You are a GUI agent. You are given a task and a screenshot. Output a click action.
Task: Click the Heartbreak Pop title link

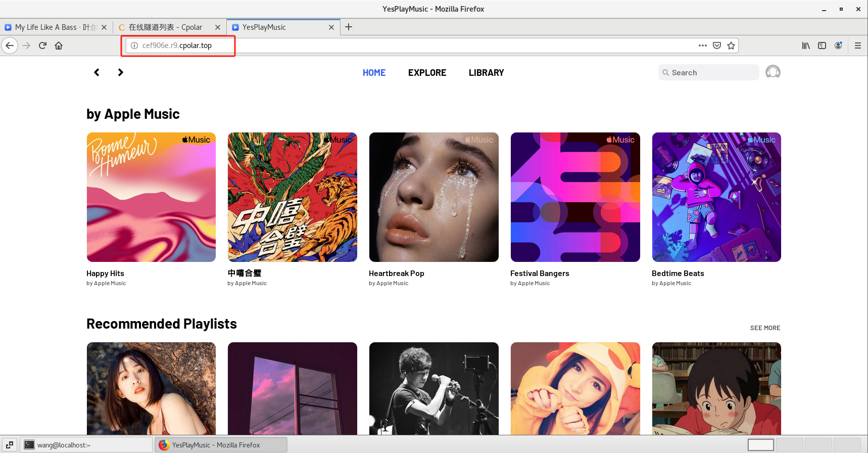[x=397, y=274]
